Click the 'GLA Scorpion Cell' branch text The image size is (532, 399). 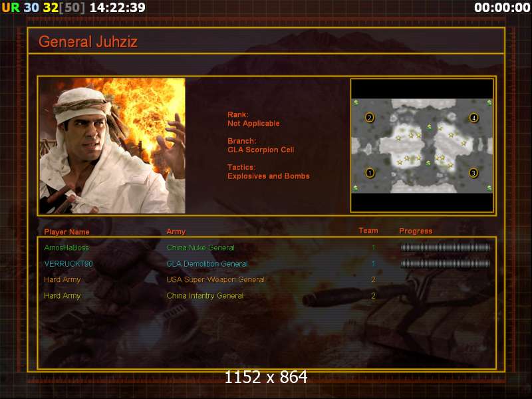point(261,150)
